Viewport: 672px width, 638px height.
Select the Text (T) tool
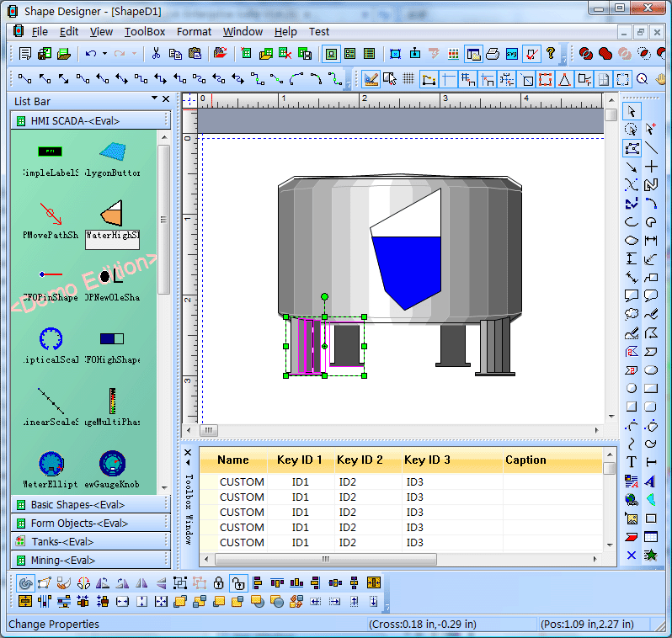click(x=632, y=462)
